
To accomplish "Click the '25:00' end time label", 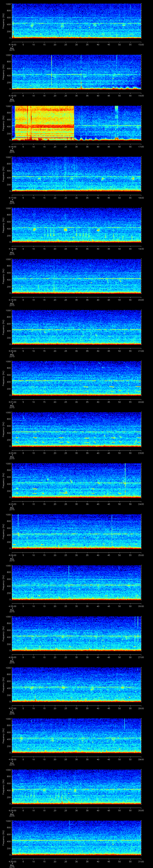I will coord(141,555).
